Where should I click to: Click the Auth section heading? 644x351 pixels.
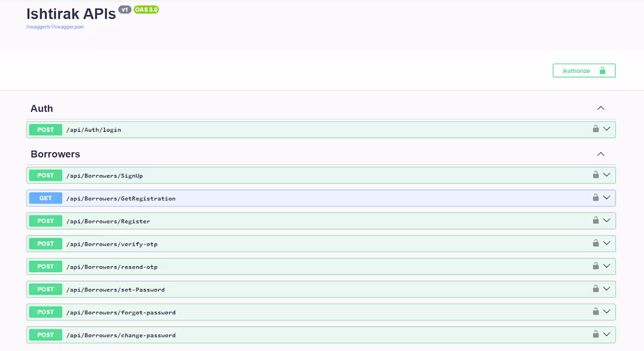pos(42,108)
